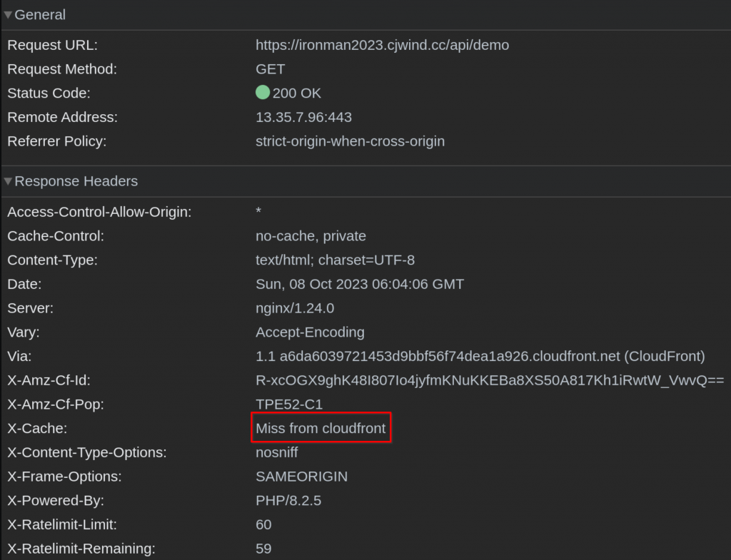This screenshot has height=560, width=731.
Task: Select the nginx/1.24.0 Server value
Action: click(295, 308)
